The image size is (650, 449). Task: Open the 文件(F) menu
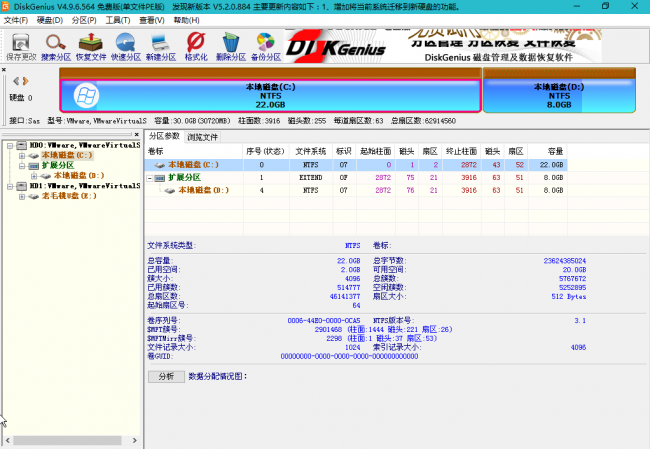[x=16, y=20]
